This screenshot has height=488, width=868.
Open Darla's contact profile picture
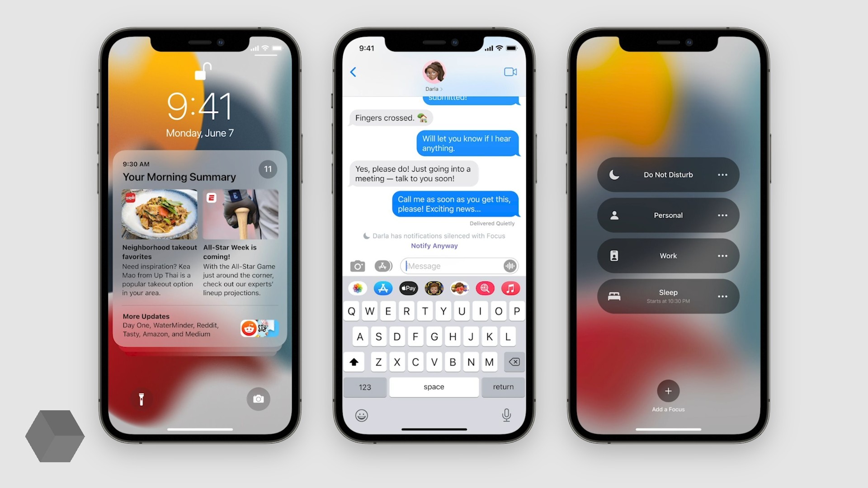tap(434, 71)
